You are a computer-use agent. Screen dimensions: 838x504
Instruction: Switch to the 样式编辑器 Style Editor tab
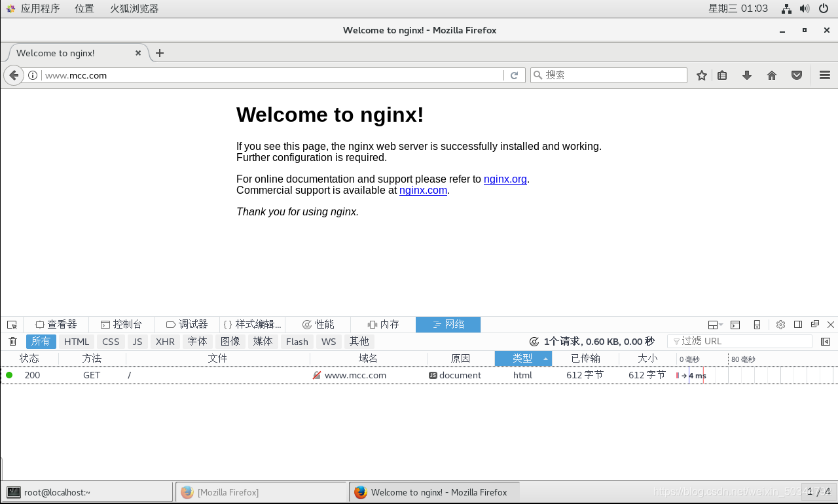[x=252, y=325]
